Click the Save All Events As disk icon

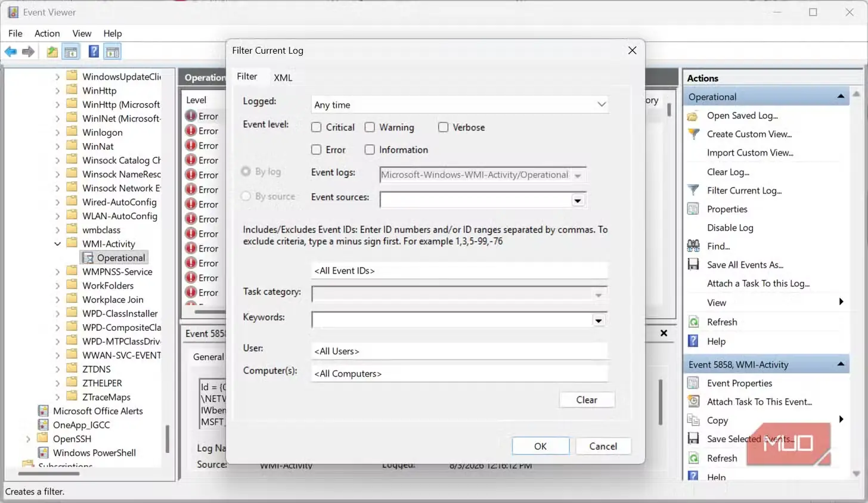click(x=693, y=265)
